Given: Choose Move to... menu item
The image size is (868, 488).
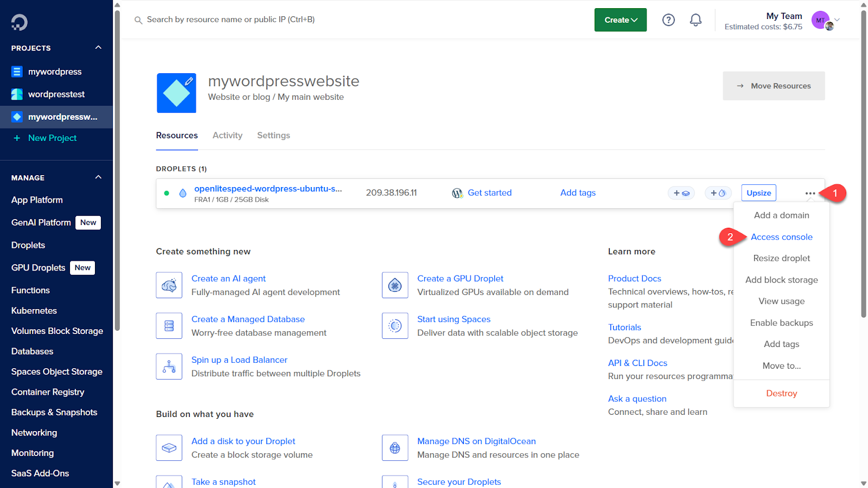Looking at the screenshot, I should [782, 365].
